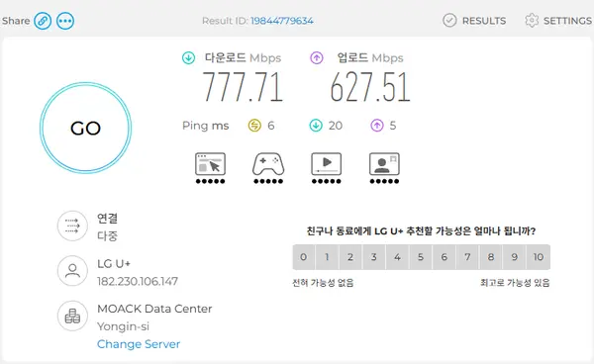Open Result ID 19844779634 link

(x=282, y=21)
